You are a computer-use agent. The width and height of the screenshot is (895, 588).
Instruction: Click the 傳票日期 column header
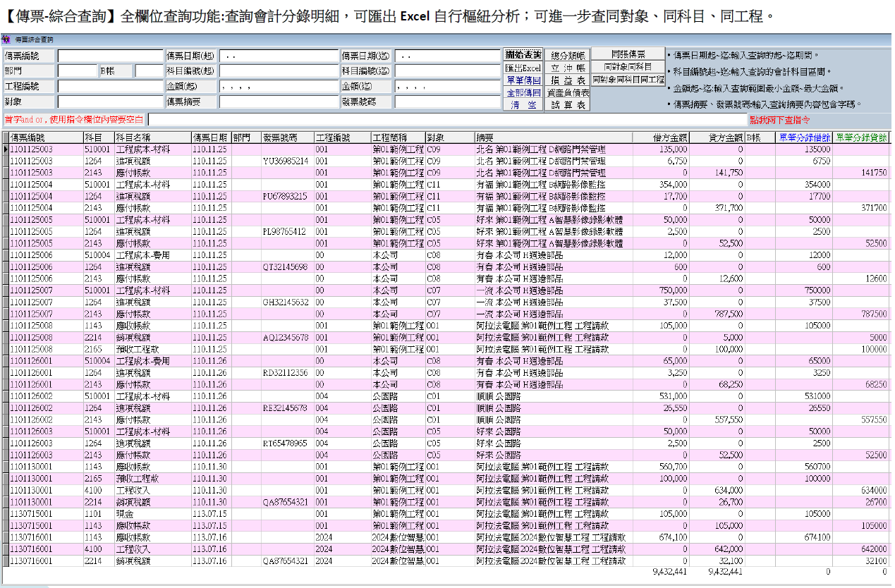211,138
